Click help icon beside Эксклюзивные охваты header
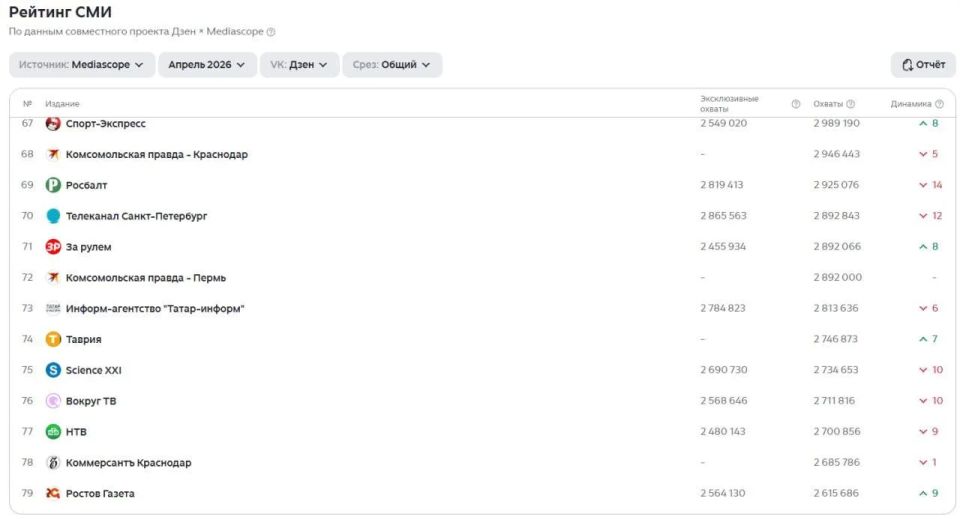The width and height of the screenshot is (960, 519). click(796, 104)
